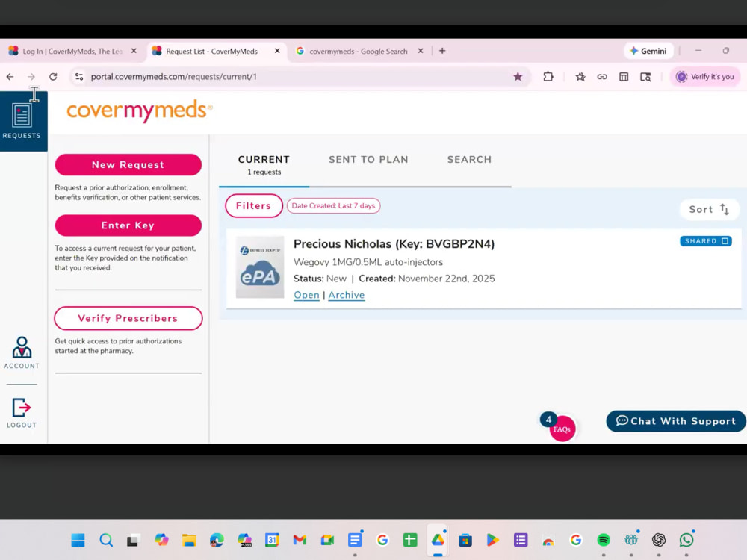Close the Log In CoverMyMeds tab
Image resolution: width=747 pixels, height=560 pixels.
pyautogui.click(x=134, y=51)
